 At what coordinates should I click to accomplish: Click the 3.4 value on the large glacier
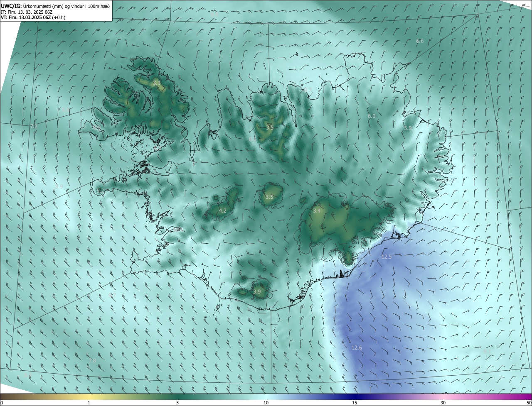[317, 211]
